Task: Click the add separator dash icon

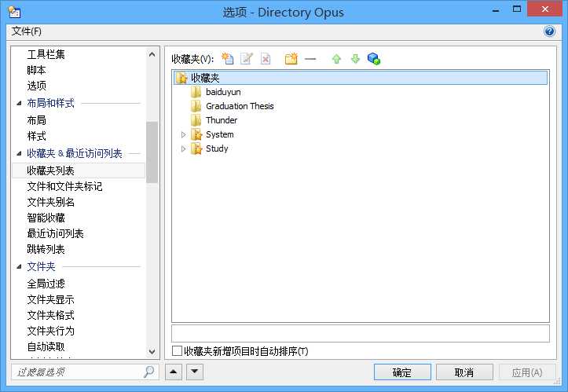Action: [310, 59]
